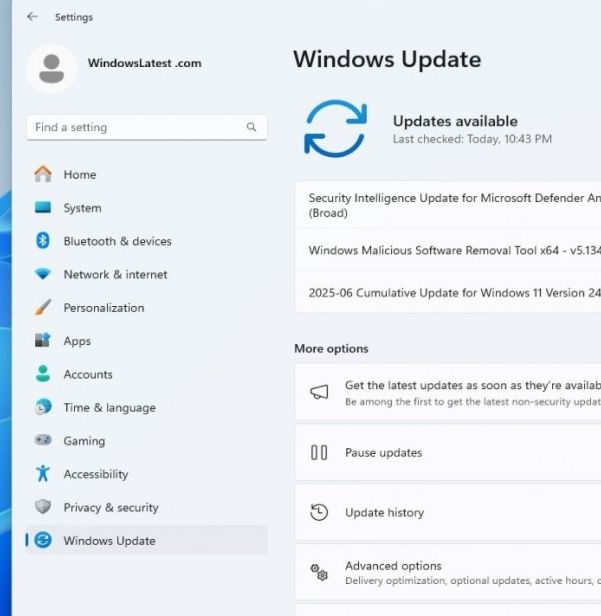Click the megaphone icon for latest updates
Screen dimensions: 601x616
[x=319, y=392]
